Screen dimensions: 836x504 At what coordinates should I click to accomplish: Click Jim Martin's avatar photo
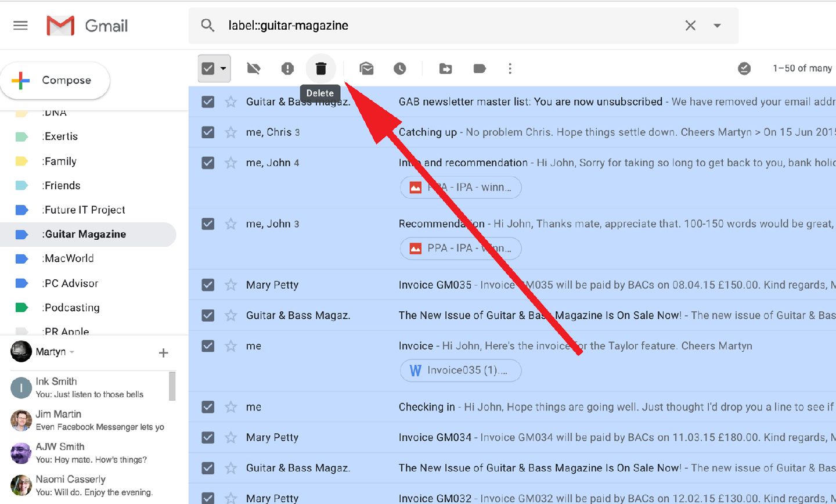click(x=21, y=420)
